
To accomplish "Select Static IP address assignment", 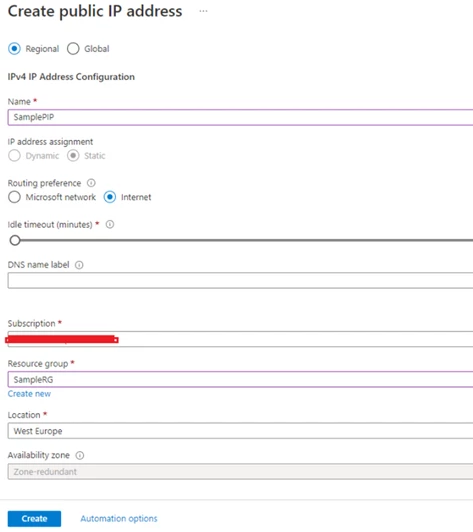I will (x=73, y=156).
